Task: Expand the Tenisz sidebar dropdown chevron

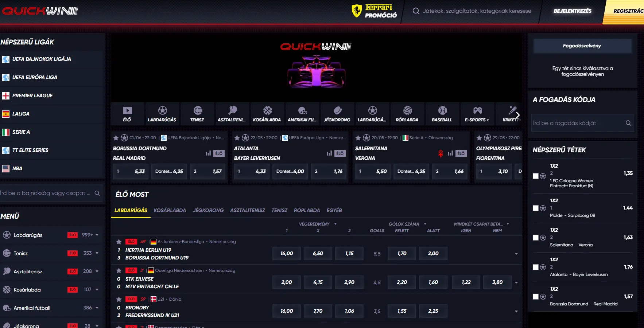Action: pos(96,253)
